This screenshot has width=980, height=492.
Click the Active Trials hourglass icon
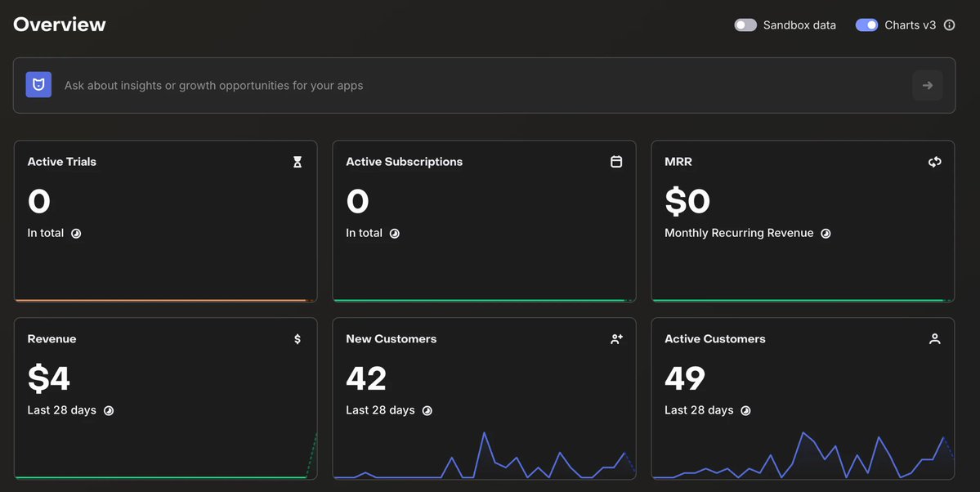pyautogui.click(x=298, y=162)
